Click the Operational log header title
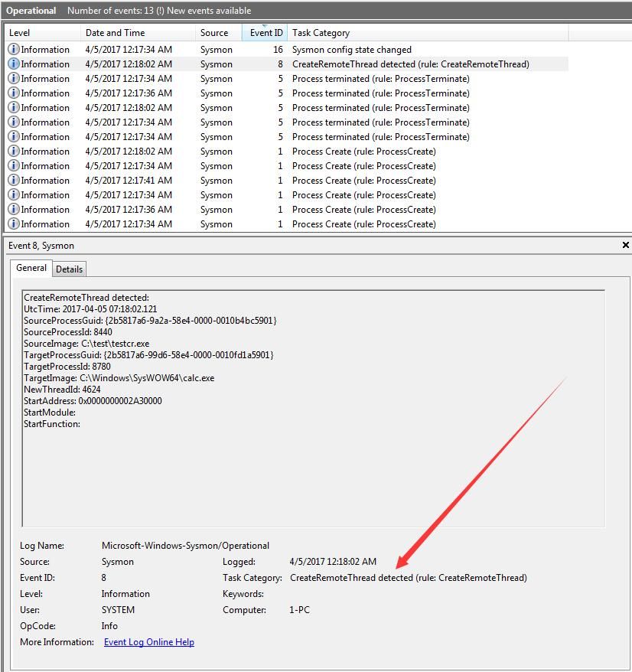This screenshot has width=632, height=672. [x=31, y=11]
